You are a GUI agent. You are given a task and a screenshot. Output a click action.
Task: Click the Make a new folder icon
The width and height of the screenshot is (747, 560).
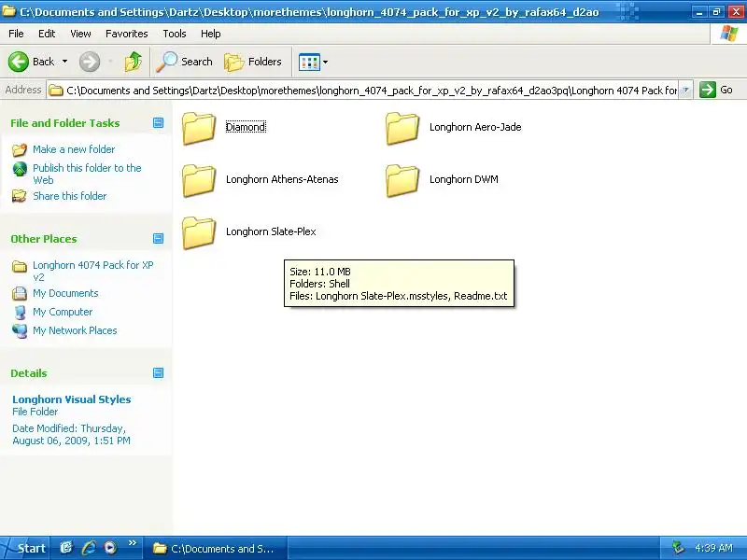pyautogui.click(x=20, y=149)
